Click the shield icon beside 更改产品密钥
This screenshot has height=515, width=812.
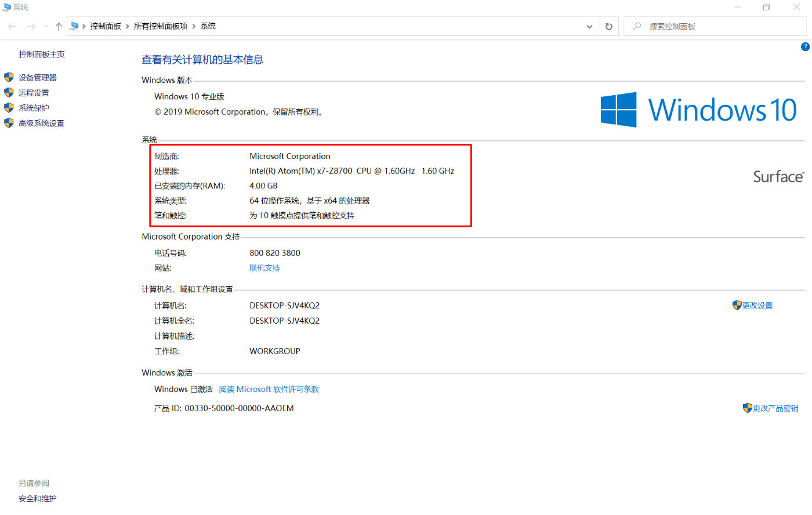[x=748, y=408]
